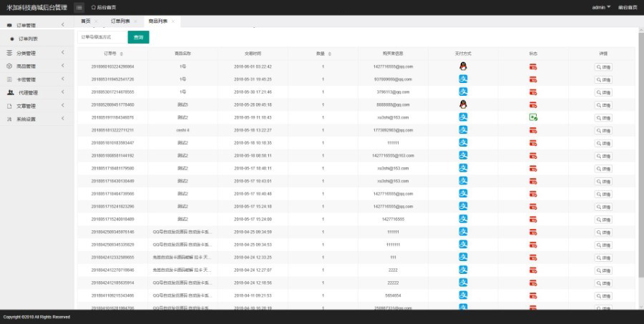Click the Alipay icon in the 5654654 buyer row
Screen dimensions: 644x324
pyautogui.click(x=463, y=295)
